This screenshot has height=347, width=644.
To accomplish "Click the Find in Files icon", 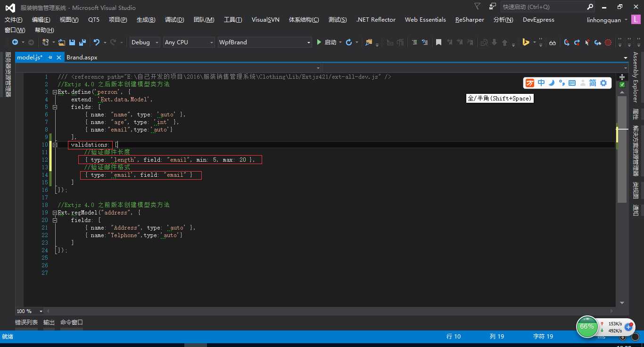I will 368,42.
